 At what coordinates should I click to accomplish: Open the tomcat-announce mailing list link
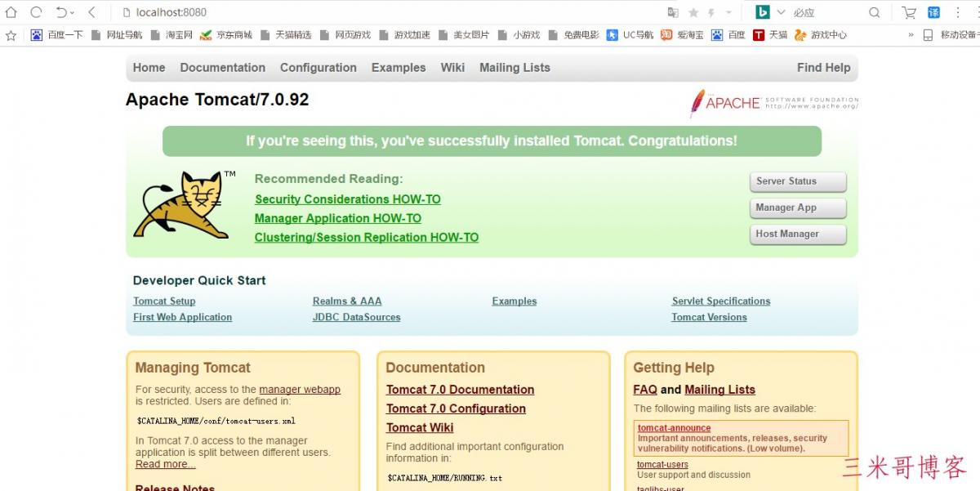(x=675, y=428)
